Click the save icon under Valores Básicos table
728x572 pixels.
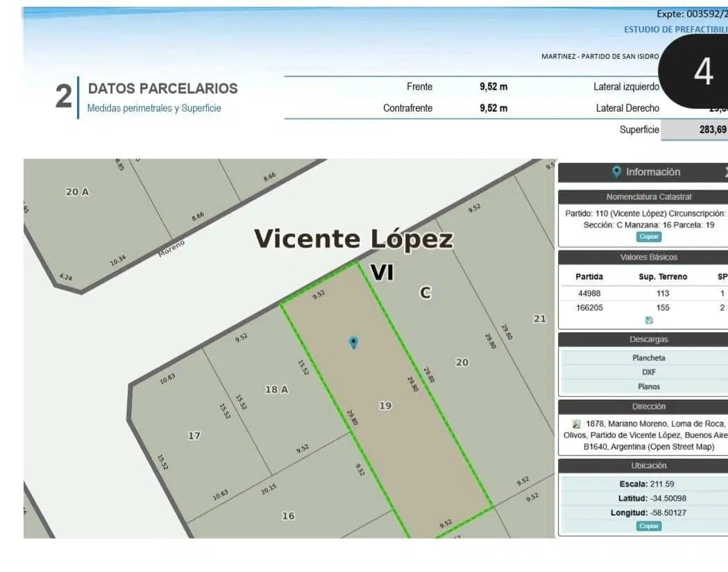click(x=649, y=320)
